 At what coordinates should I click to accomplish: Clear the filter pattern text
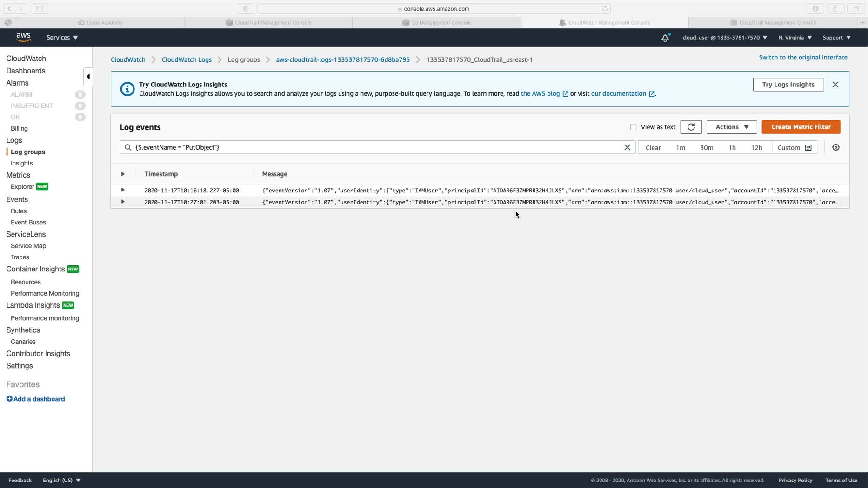point(628,147)
